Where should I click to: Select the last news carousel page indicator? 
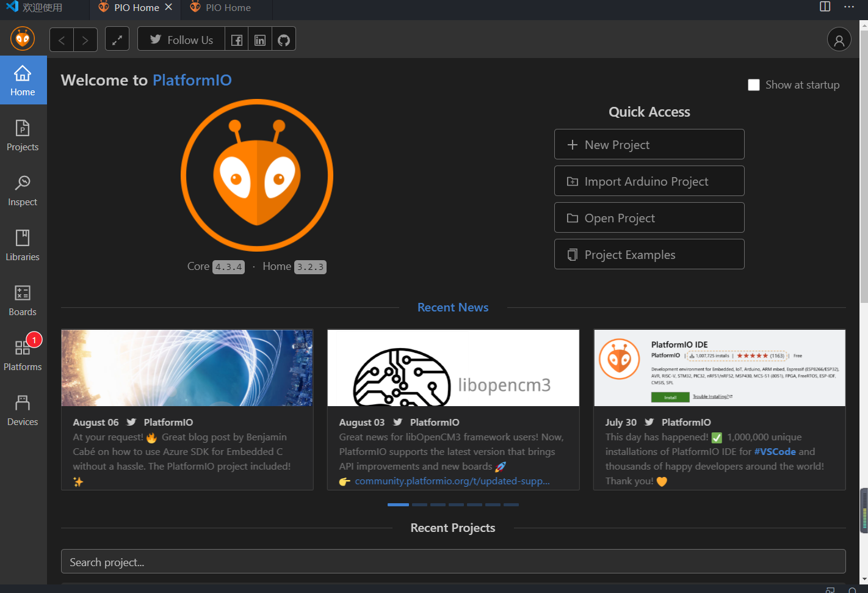point(511,505)
